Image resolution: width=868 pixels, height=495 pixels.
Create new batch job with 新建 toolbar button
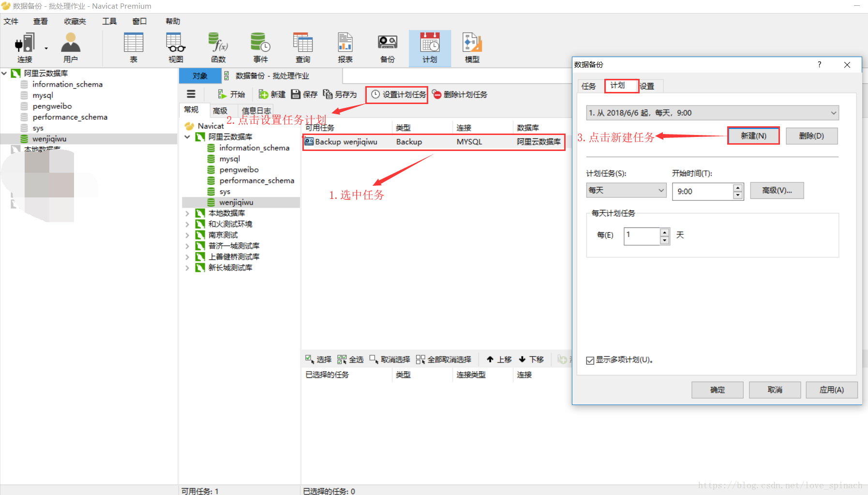(272, 94)
